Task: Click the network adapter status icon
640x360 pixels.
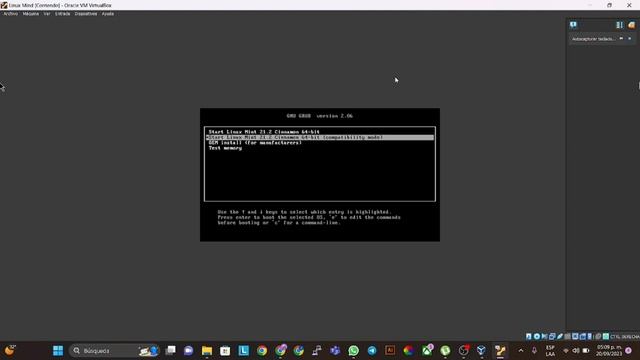Action: (552, 336)
